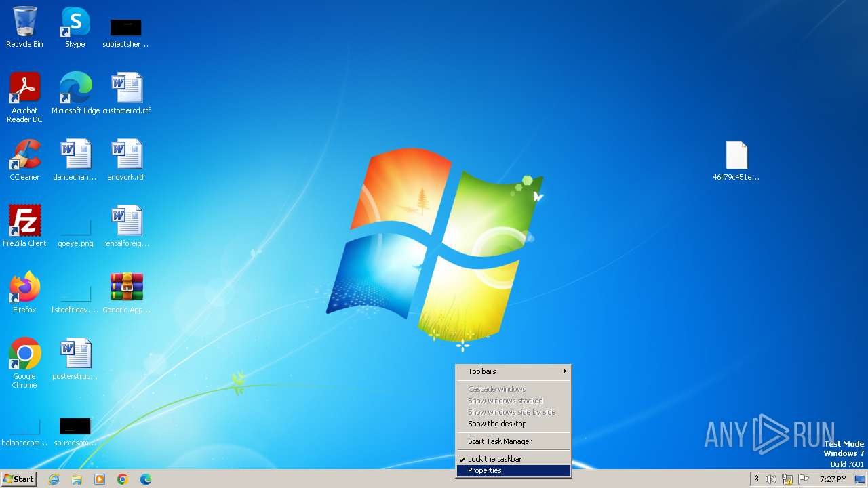Select the Generic.App WinRAR archive
868x488 pixels.
coord(127,292)
